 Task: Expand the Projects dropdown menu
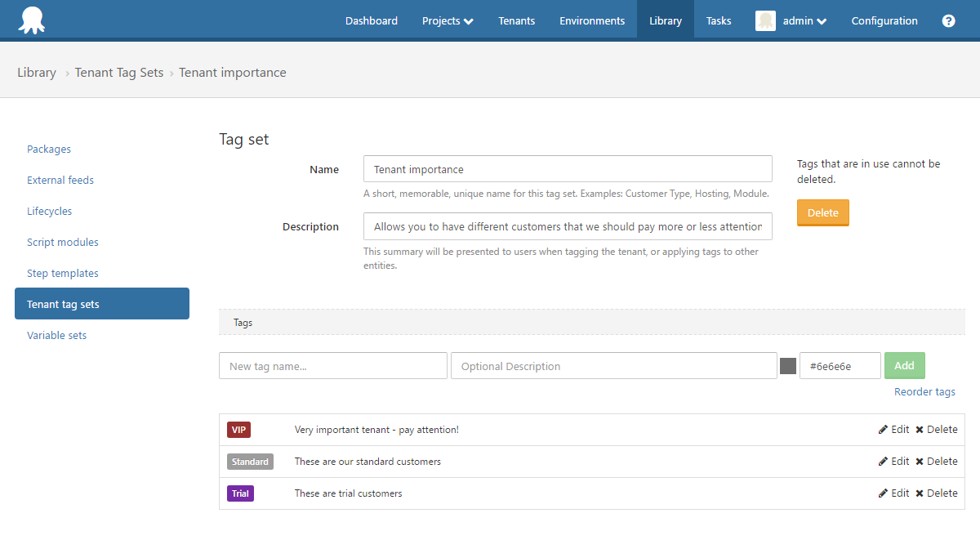click(x=448, y=20)
